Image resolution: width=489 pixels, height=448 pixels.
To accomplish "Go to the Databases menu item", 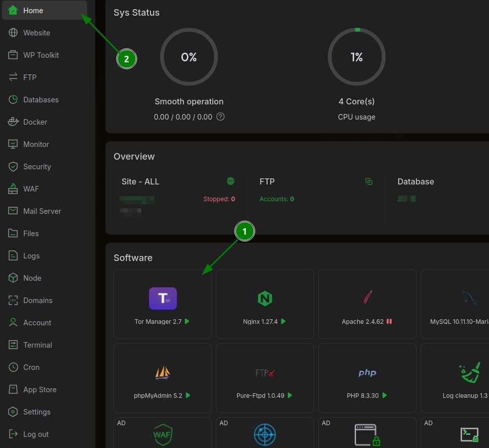I will coord(44,99).
